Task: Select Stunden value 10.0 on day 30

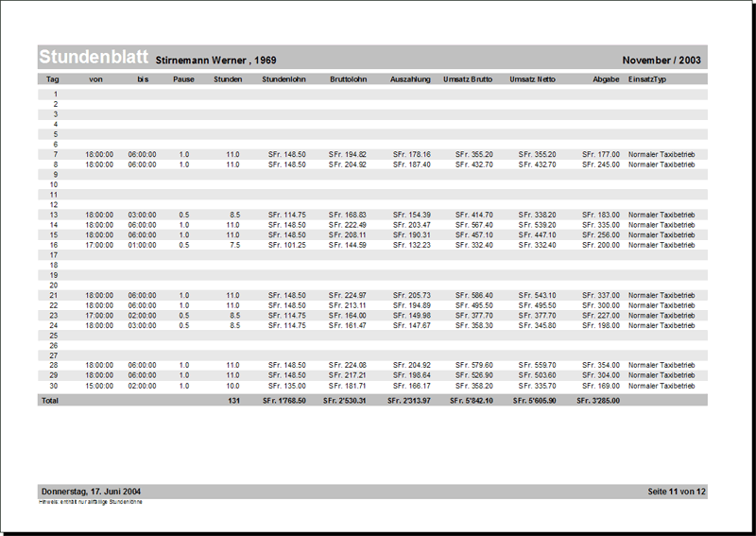Action: tap(232, 386)
